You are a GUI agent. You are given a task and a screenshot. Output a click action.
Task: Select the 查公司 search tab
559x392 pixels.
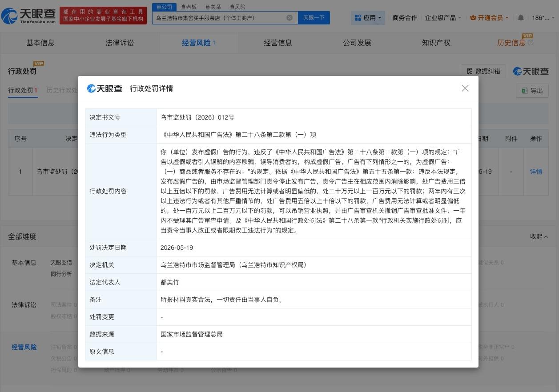point(164,7)
